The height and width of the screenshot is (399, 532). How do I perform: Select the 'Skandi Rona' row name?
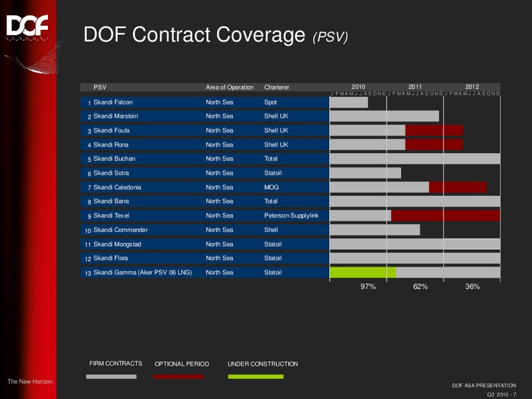(x=111, y=144)
